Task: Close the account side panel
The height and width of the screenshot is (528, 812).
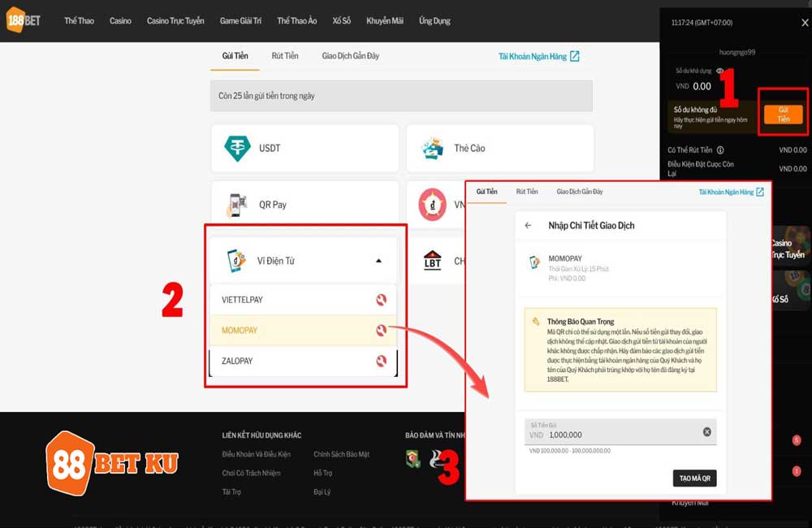Action: coord(805,23)
